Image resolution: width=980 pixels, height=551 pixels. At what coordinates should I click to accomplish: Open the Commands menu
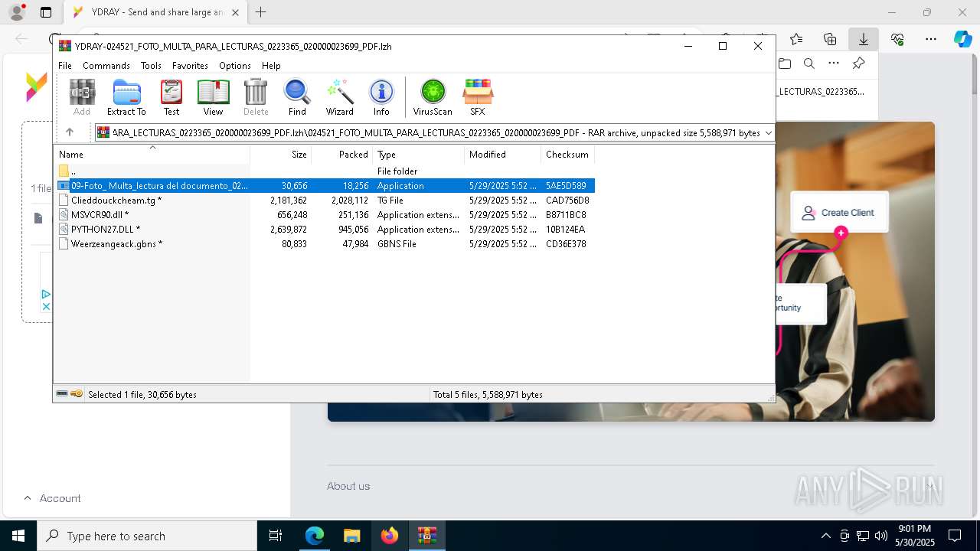tap(106, 66)
